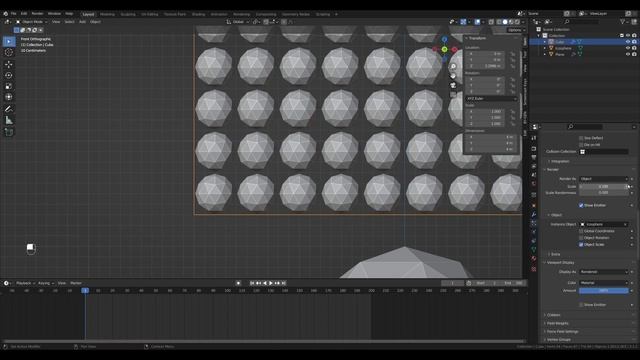Select the Transform tool

(x=9, y=97)
